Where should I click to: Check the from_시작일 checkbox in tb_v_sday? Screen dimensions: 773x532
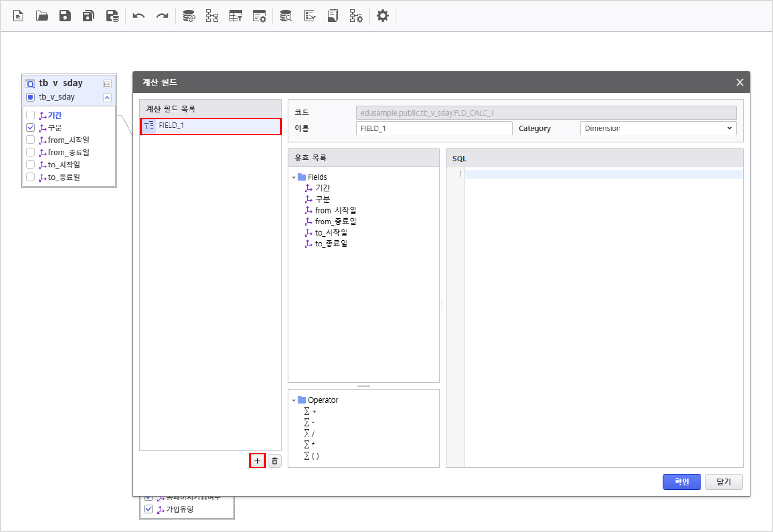pos(31,140)
